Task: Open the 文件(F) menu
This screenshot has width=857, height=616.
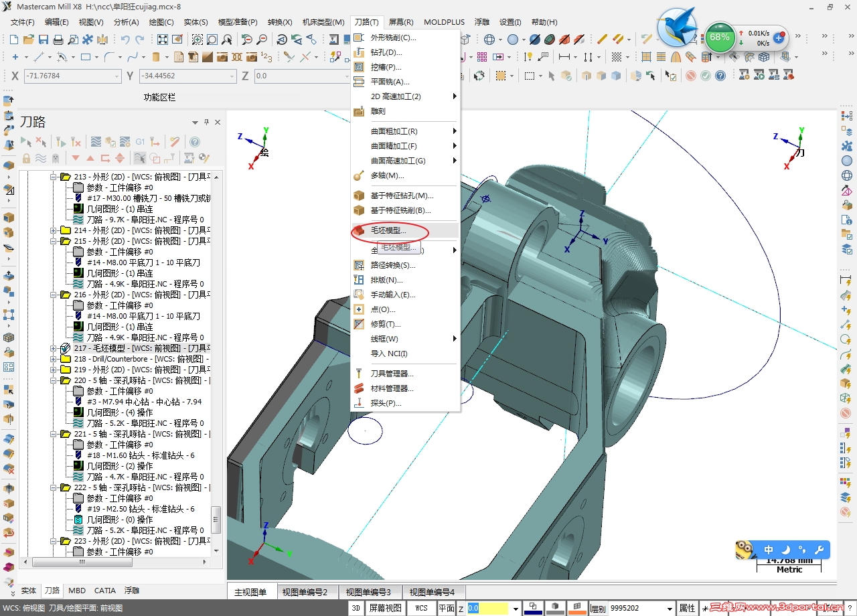Action: click(x=22, y=22)
